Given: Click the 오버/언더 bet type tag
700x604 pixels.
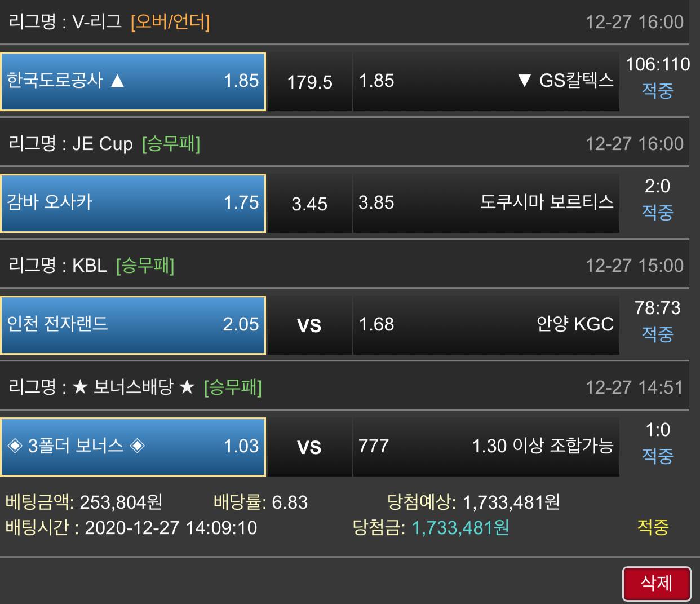Looking at the screenshot, I should 170,22.
